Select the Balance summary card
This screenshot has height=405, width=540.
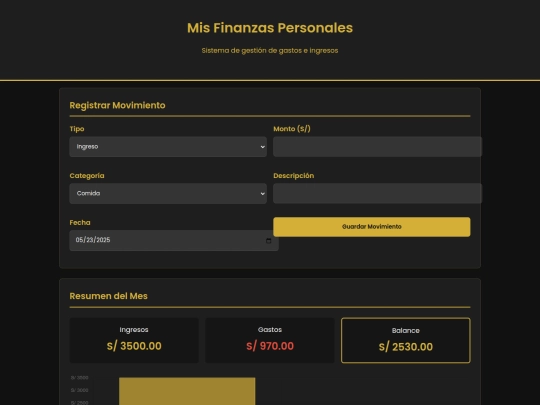pyautogui.click(x=406, y=340)
